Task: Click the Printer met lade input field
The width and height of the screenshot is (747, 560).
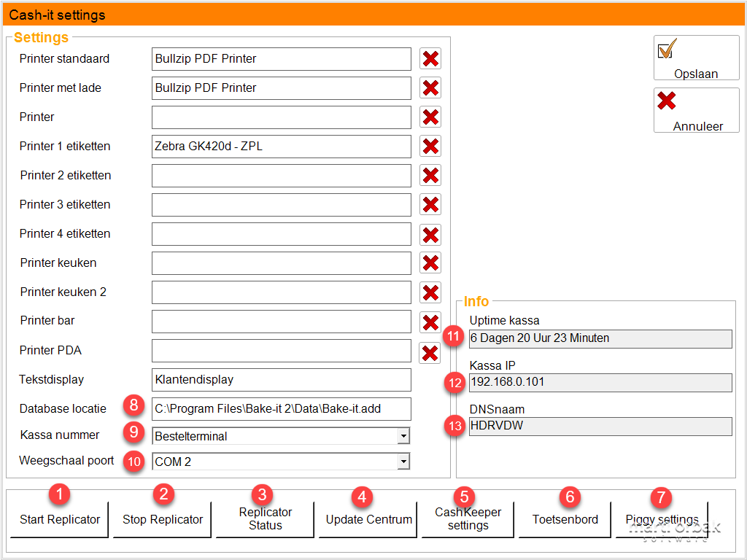Action: [282, 88]
